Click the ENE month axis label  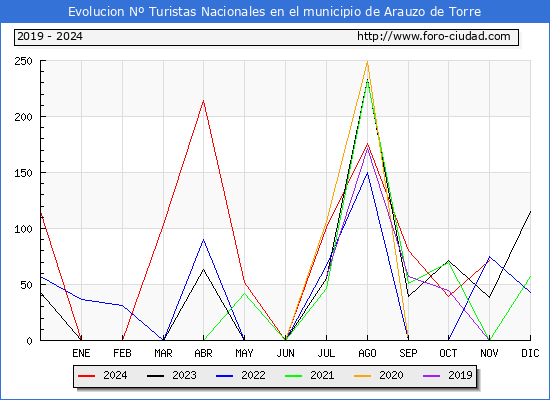[x=81, y=353]
